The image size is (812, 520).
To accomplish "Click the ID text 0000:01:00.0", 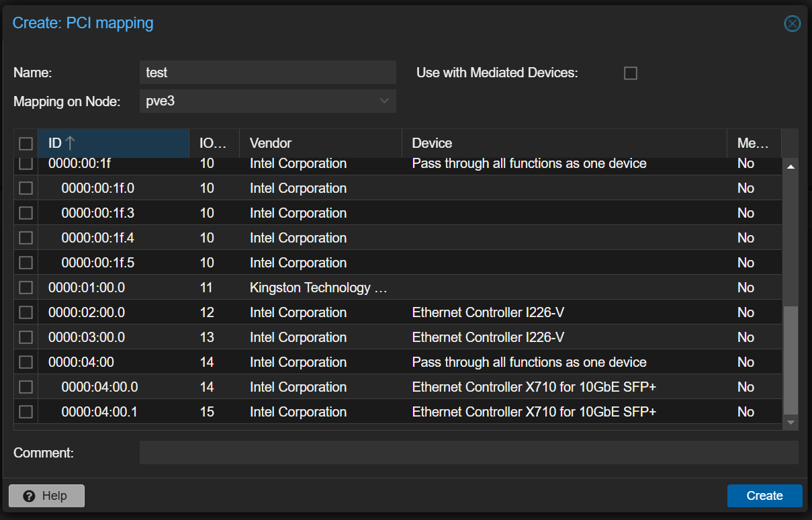I will (x=87, y=288).
